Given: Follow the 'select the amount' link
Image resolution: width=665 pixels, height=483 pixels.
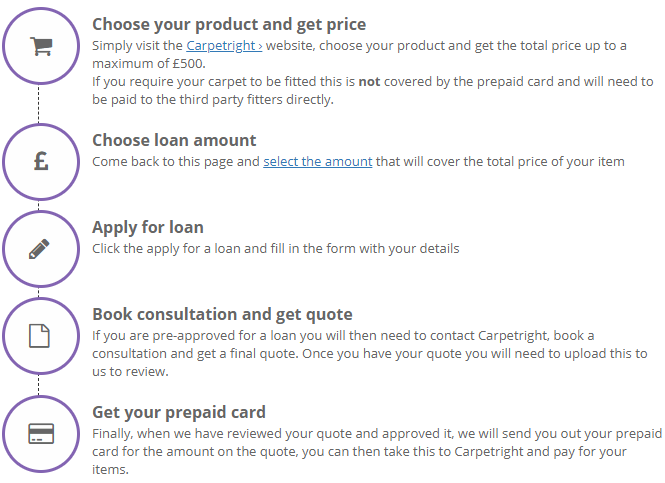Looking at the screenshot, I should coord(318,162).
